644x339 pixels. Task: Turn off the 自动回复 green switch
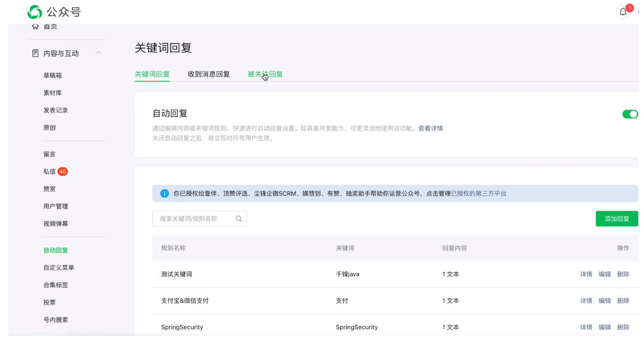click(x=630, y=114)
